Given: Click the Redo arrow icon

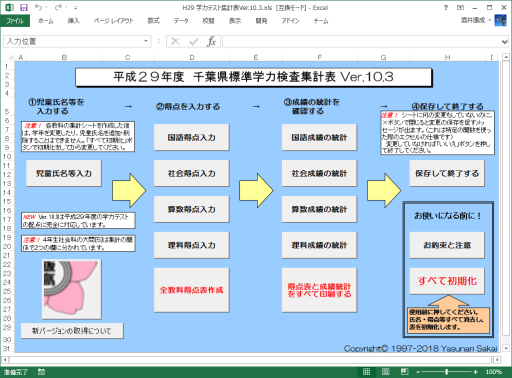Looking at the screenshot, I should (x=58, y=7).
